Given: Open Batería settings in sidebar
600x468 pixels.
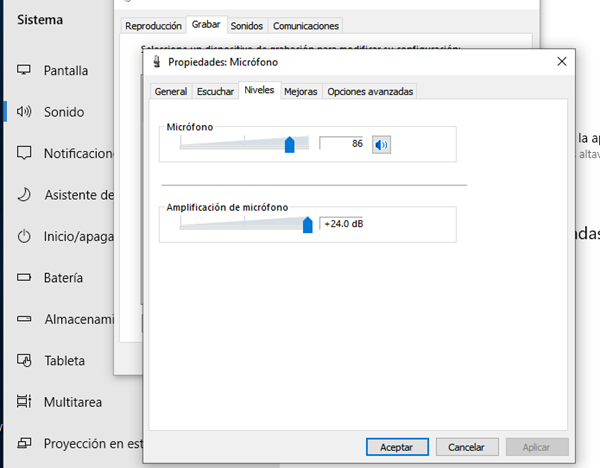Looking at the screenshot, I should (x=63, y=278).
